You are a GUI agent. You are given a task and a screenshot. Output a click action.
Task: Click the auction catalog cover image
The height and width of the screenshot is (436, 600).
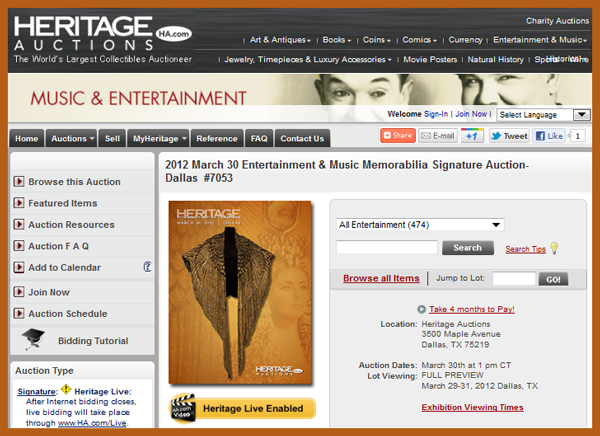coord(240,292)
